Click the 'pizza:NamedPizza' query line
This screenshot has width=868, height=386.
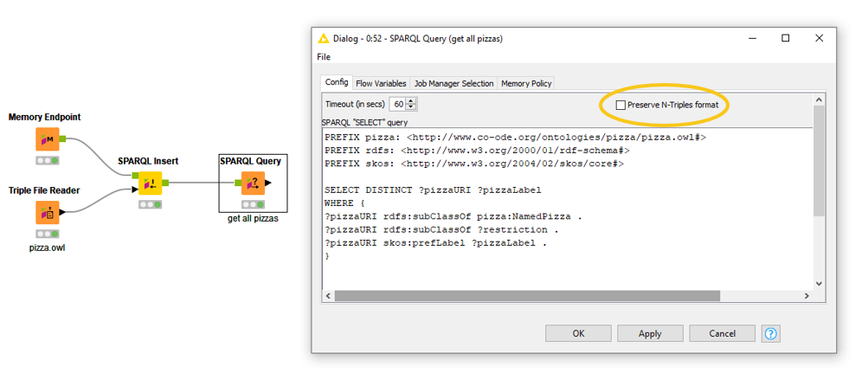[x=453, y=216]
